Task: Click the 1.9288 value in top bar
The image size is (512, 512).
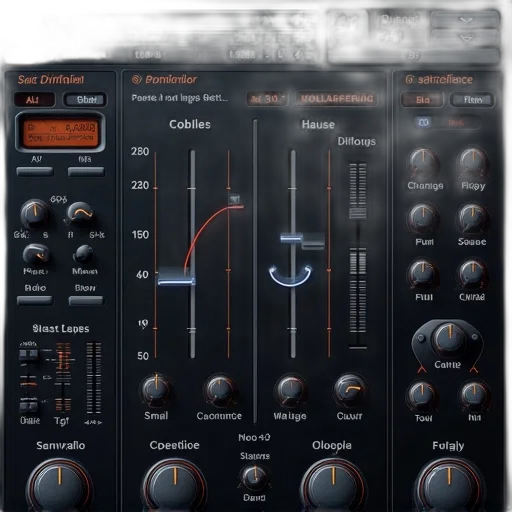Action: [242, 55]
